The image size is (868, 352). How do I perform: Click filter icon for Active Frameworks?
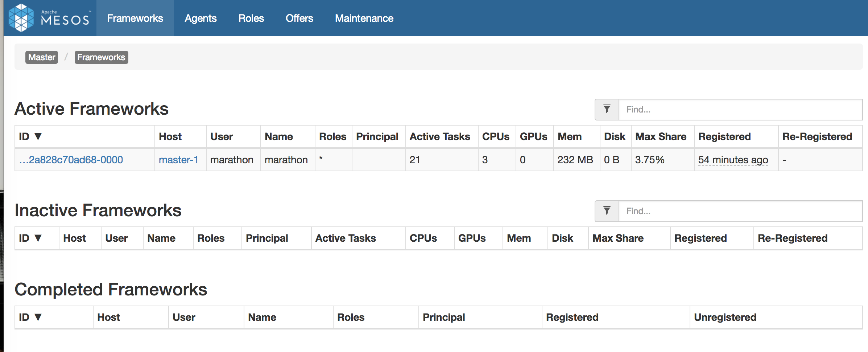607,109
